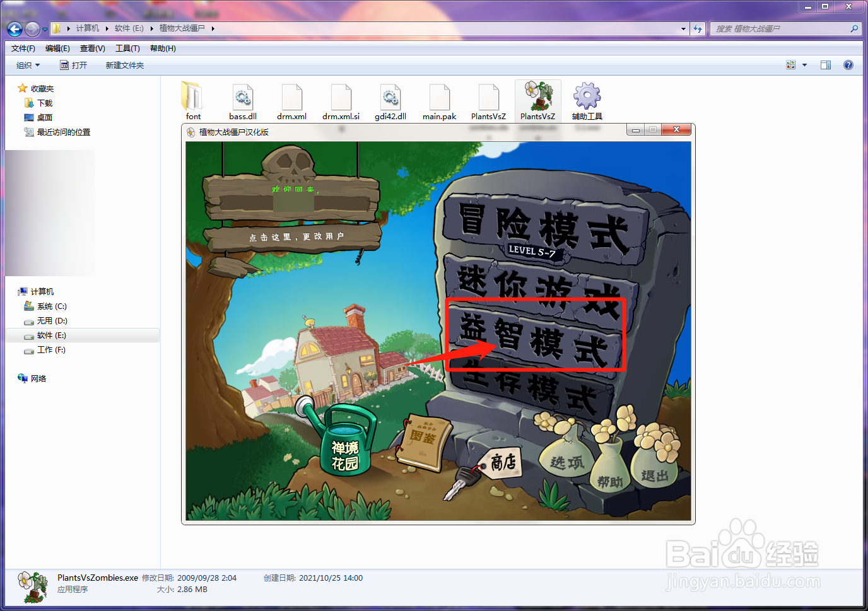Viewport: 868px width, 611px height.
Task: Open the 组织 dropdown in toolbar
Action: click(x=28, y=65)
